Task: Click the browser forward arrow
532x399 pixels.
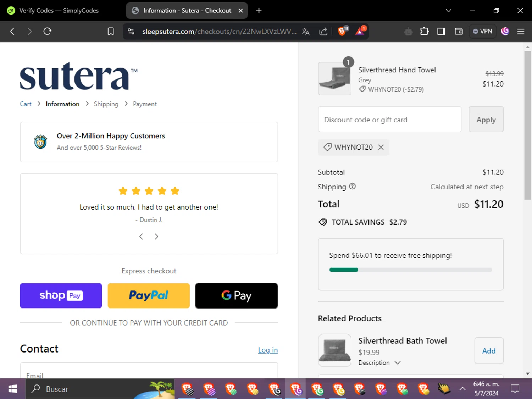Action: [x=29, y=31]
